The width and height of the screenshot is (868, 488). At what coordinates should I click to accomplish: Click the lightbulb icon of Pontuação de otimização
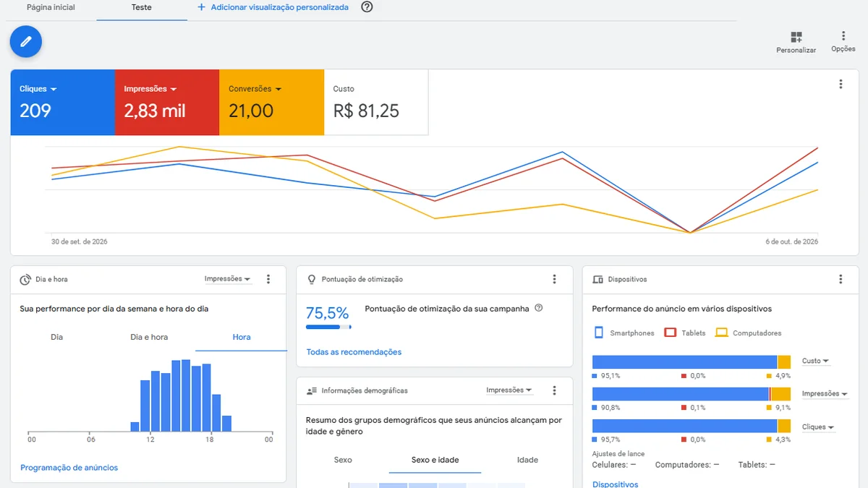312,279
